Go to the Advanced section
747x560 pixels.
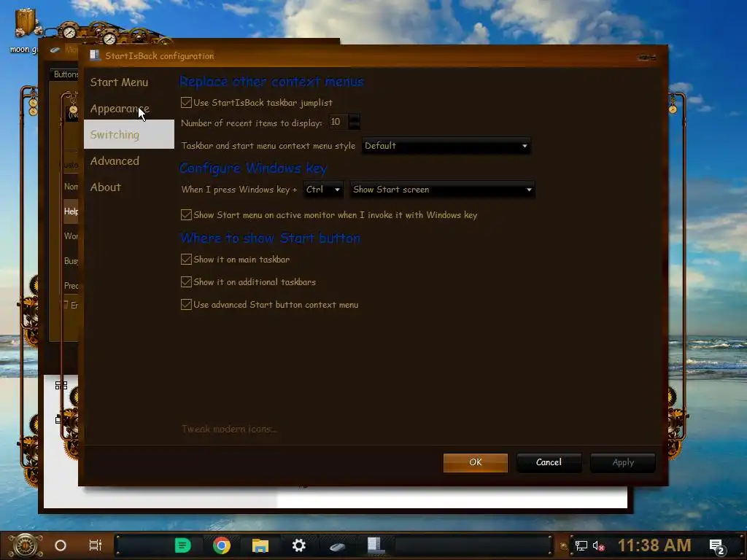tap(115, 161)
